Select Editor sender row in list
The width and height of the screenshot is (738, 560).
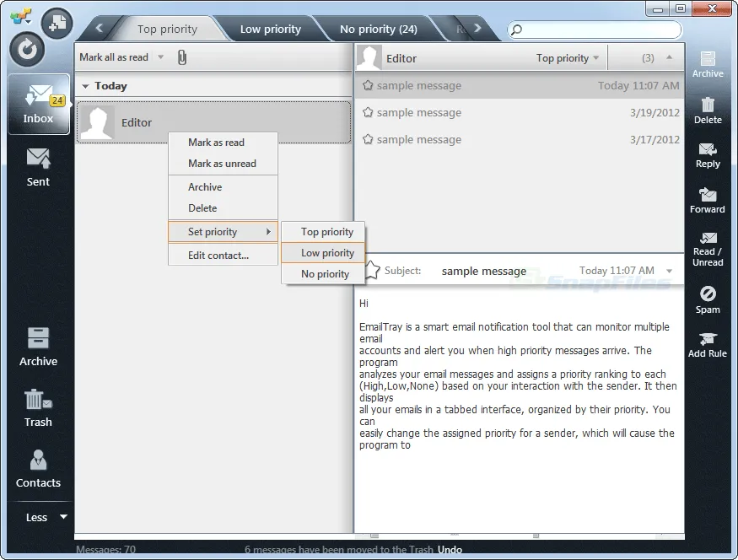pos(213,122)
